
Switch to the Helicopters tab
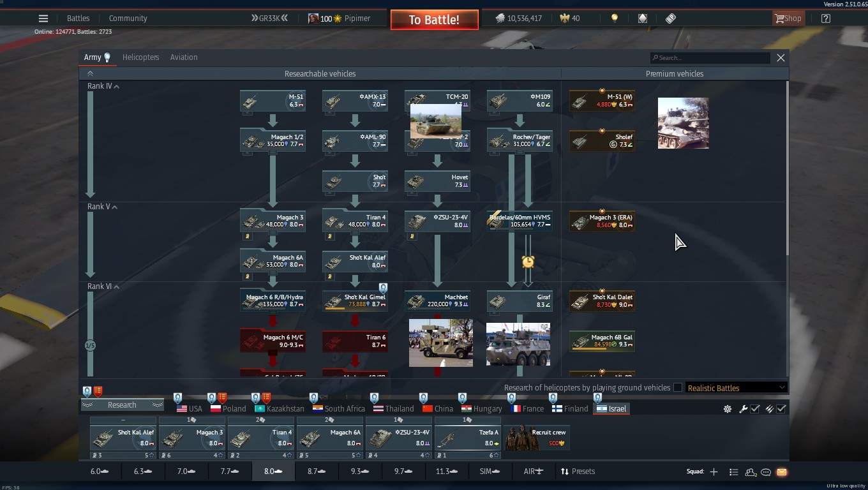point(140,57)
